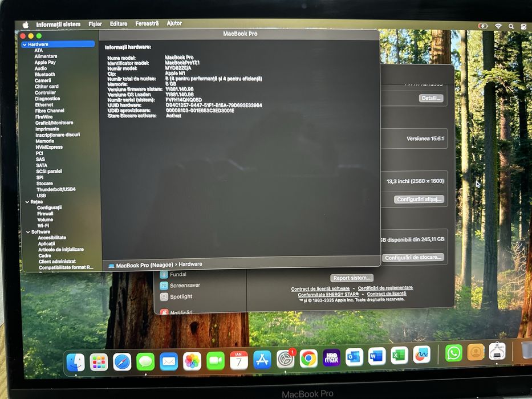Open Freeform from the Dock

[x=422, y=355]
